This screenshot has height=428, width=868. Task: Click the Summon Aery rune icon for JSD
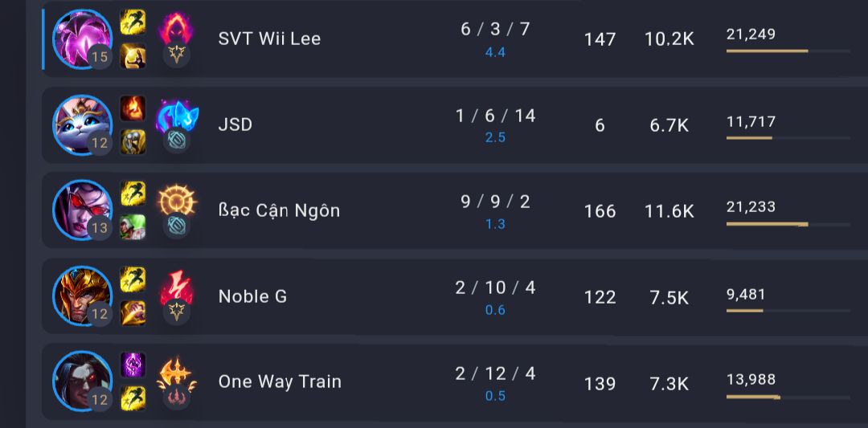pyautogui.click(x=177, y=116)
